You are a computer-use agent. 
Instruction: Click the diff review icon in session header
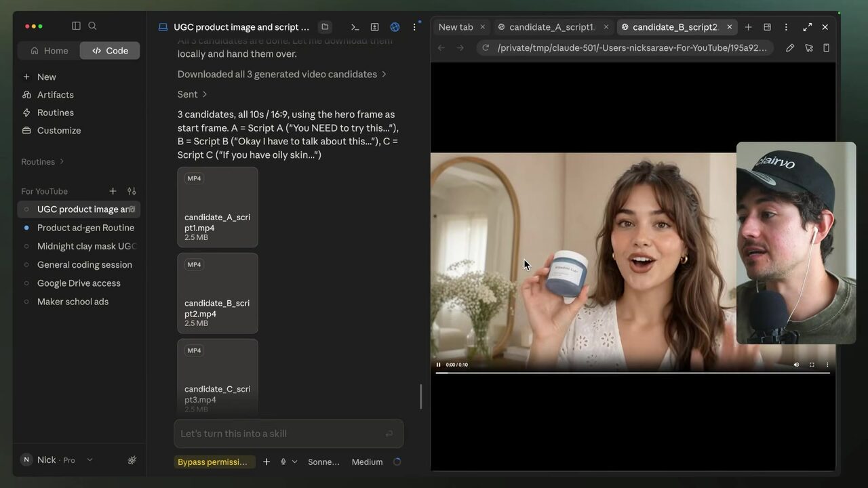click(x=374, y=27)
